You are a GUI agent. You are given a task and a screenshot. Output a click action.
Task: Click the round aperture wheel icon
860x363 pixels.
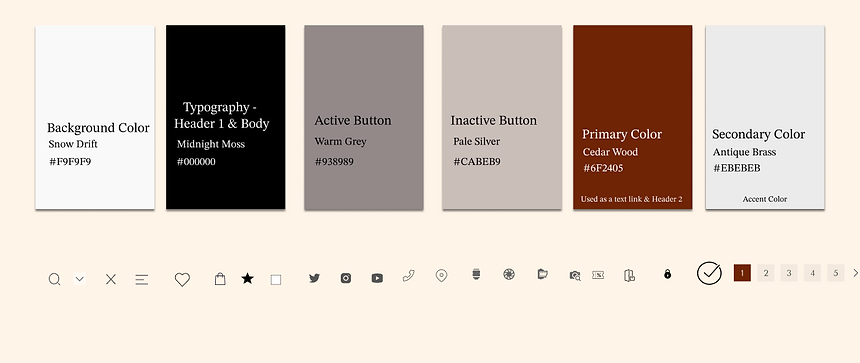click(x=509, y=274)
